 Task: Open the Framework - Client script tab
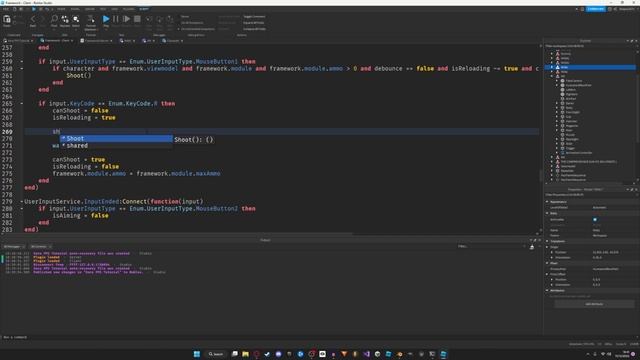[57, 41]
